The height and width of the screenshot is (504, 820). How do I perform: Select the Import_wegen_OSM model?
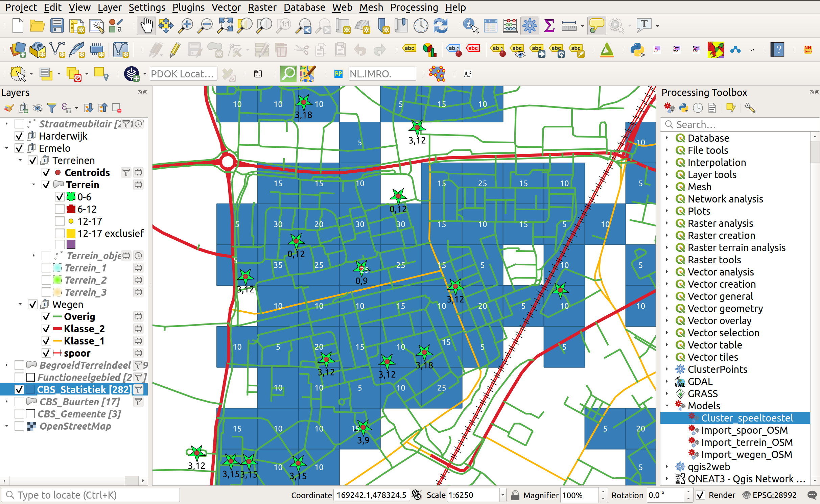(747, 455)
